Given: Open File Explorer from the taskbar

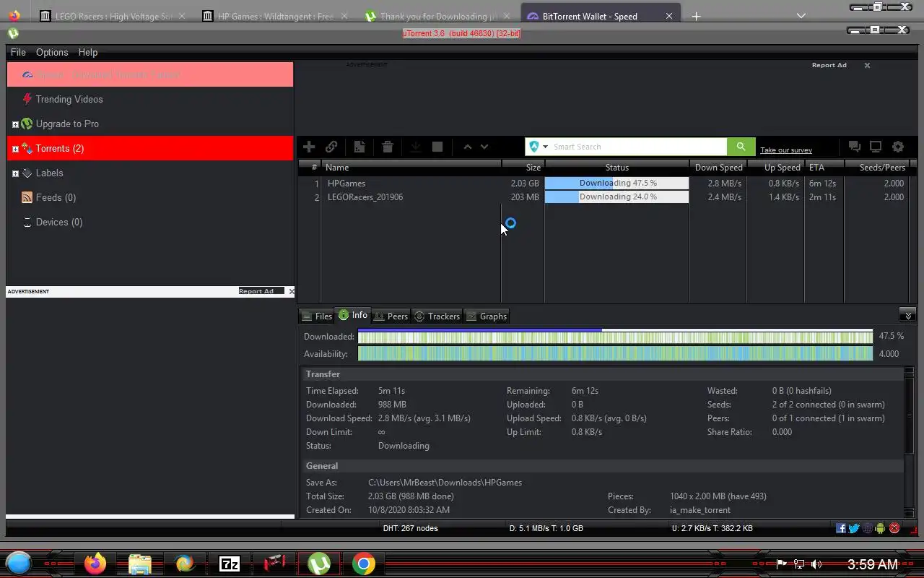Looking at the screenshot, I should [140, 564].
